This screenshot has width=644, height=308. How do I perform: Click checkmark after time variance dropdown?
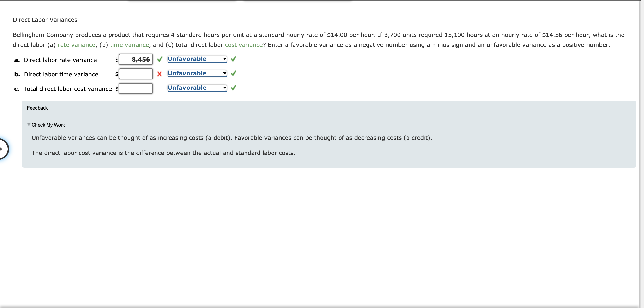[233, 73]
